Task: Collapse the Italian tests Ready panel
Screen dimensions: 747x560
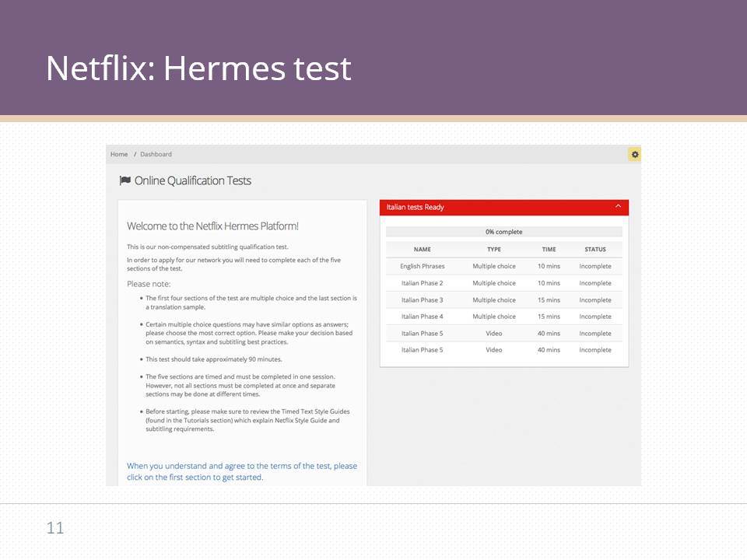Action: tap(618, 207)
